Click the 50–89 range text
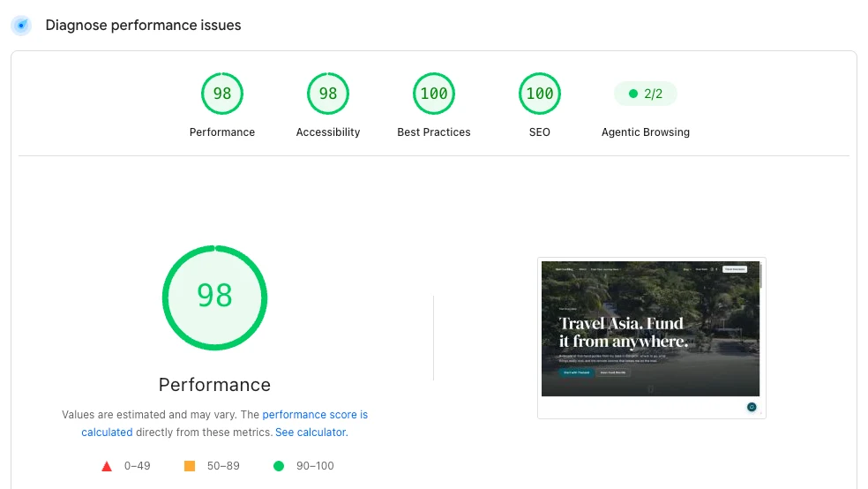Image resolution: width=868 pixels, height=489 pixels. [224, 466]
